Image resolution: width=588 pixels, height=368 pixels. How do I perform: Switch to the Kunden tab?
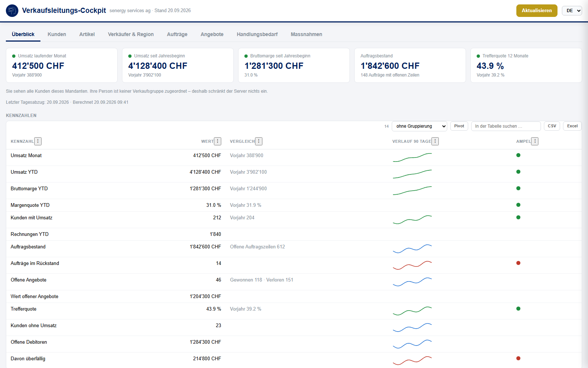57,34
